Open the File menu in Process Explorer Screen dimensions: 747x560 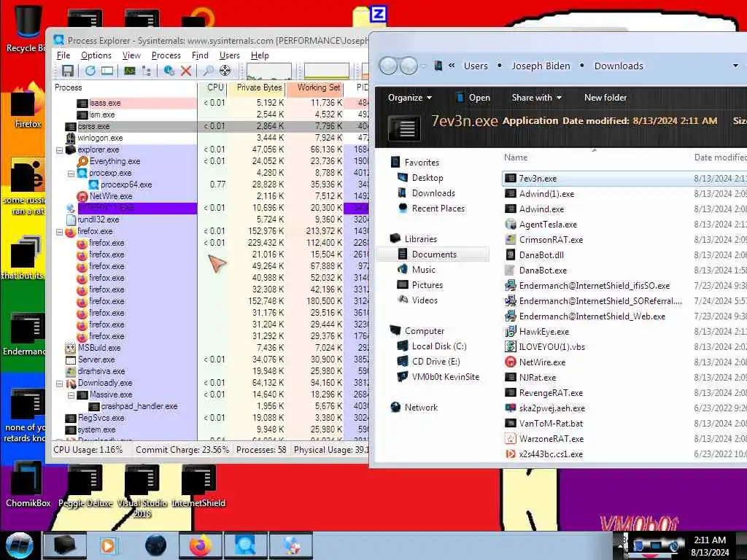click(63, 55)
